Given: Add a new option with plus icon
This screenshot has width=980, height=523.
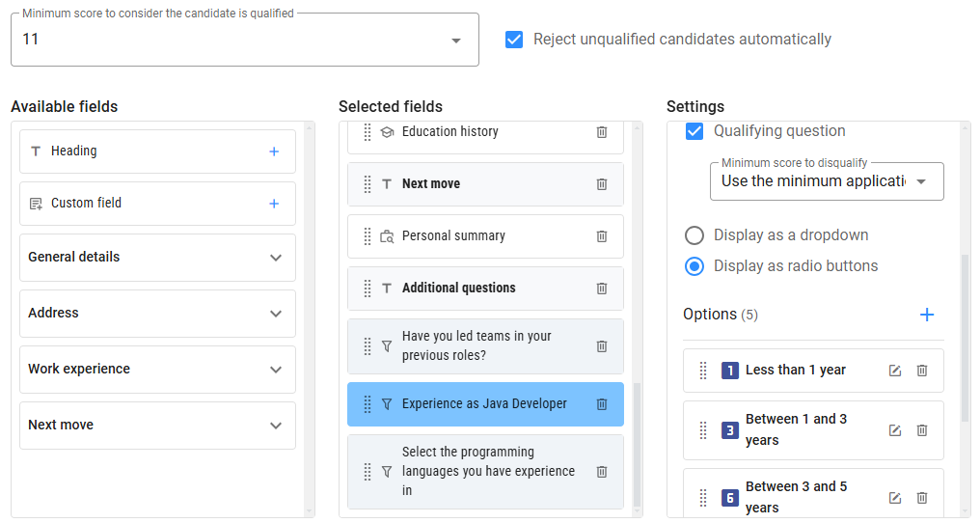Looking at the screenshot, I should point(927,315).
